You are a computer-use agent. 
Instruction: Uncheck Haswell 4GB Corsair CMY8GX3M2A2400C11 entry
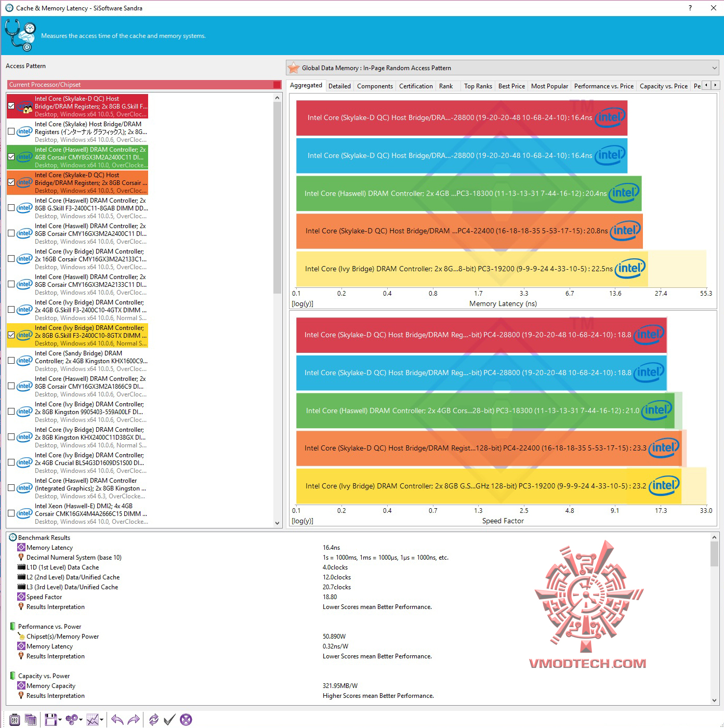pyautogui.click(x=11, y=157)
